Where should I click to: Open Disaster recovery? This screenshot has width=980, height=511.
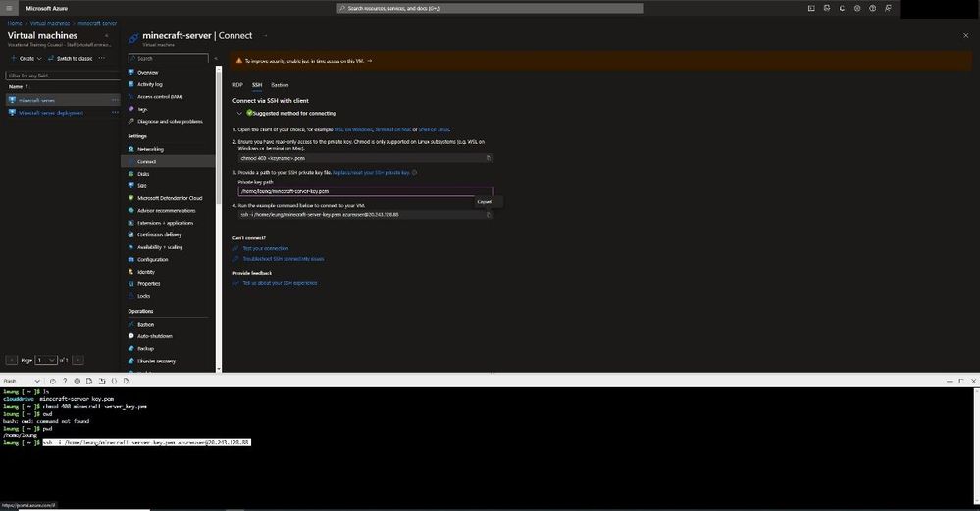pos(156,361)
